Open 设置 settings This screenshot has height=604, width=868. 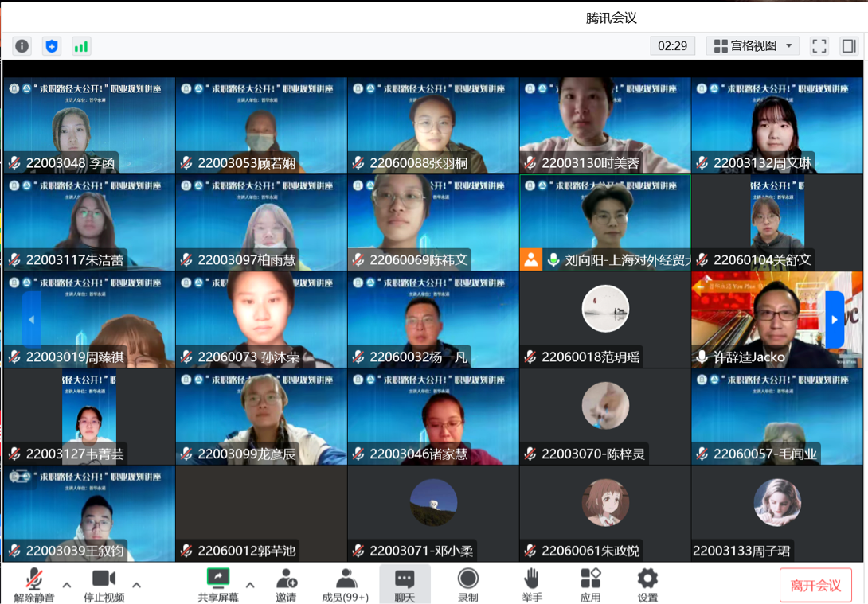pos(647,583)
